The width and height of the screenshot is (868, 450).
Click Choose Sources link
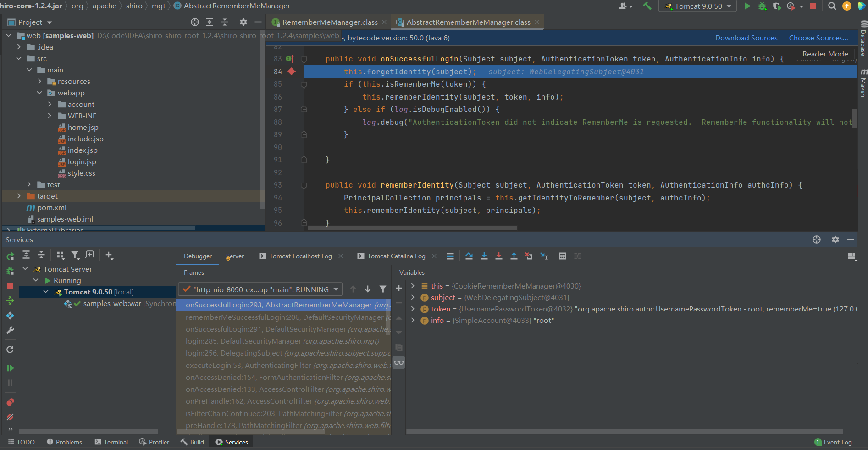coord(818,38)
